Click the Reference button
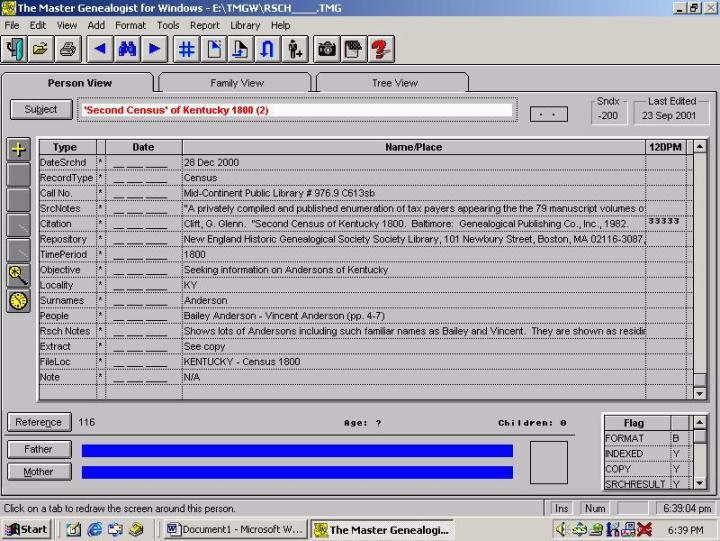720x541 pixels. [x=39, y=422]
